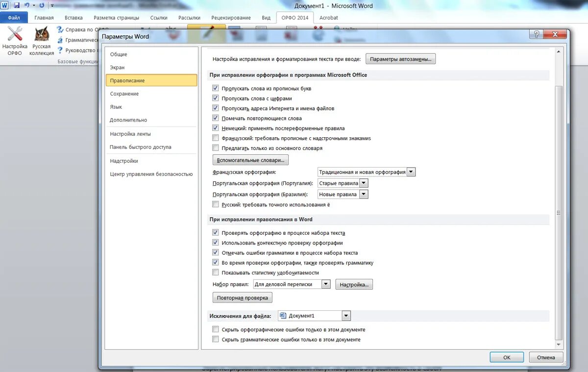Switch to the Разметка страницы tab
This screenshot has height=372, width=588.
click(117, 18)
